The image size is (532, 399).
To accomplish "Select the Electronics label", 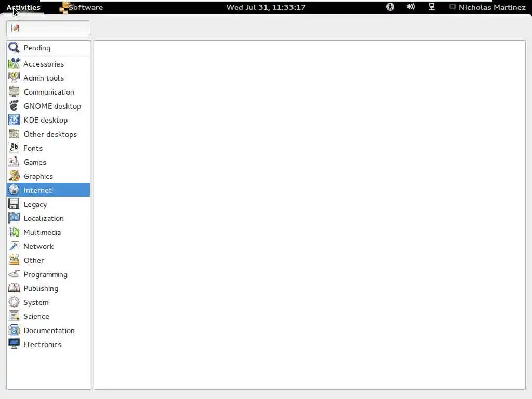I will [43, 344].
